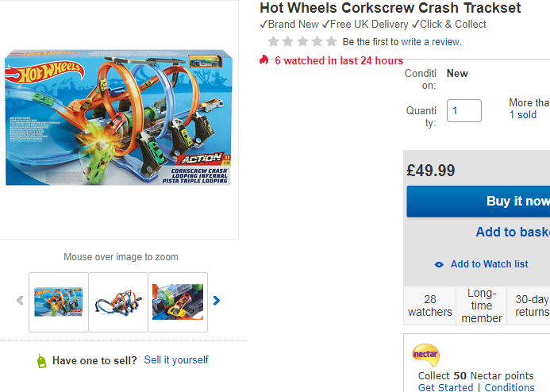
Task: Select the first box-front thumbnail
Action: (59, 302)
